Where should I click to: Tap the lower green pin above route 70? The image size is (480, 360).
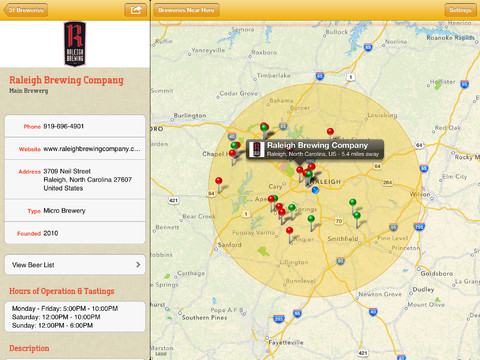click(x=357, y=215)
